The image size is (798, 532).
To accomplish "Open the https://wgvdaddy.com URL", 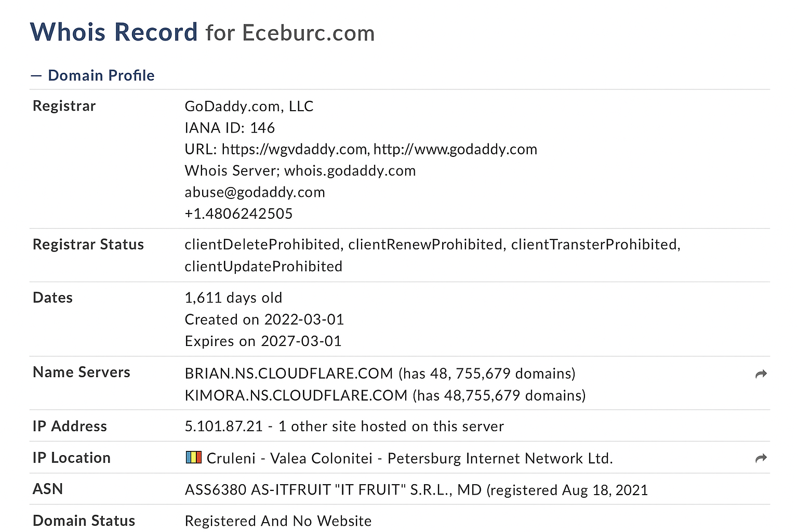I will tap(295, 150).
